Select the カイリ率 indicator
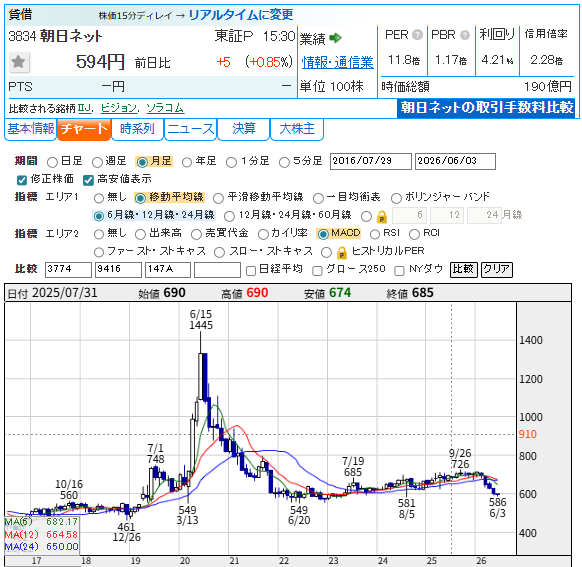 pyautogui.click(x=263, y=234)
